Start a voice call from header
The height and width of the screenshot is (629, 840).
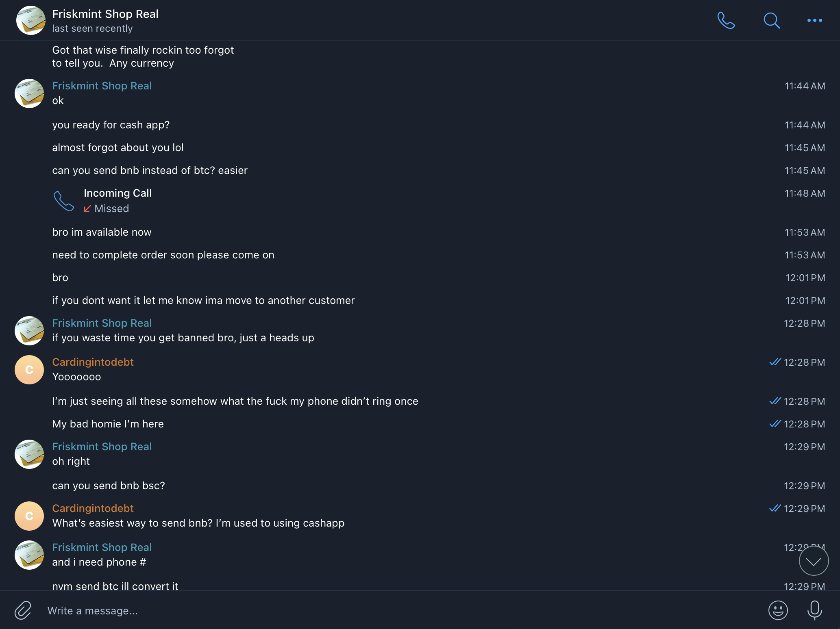tap(726, 20)
